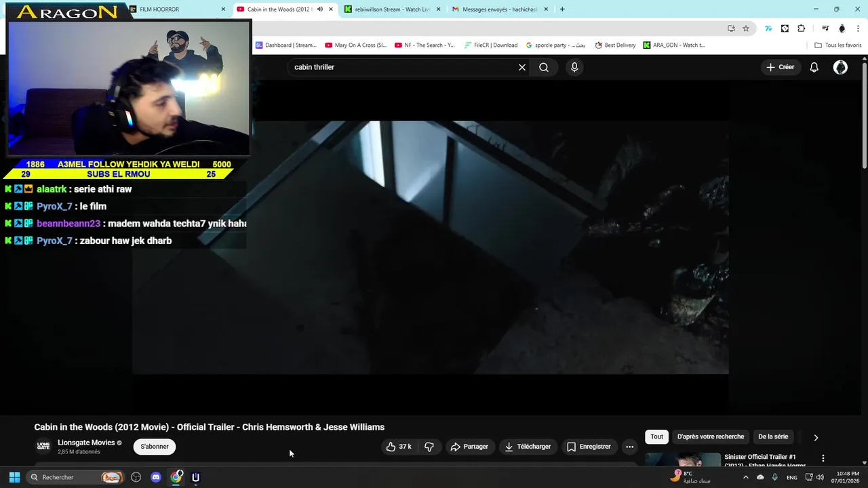Like the video with thumbs-up (37 k)
Screen dimensions: 868x488
(399, 447)
